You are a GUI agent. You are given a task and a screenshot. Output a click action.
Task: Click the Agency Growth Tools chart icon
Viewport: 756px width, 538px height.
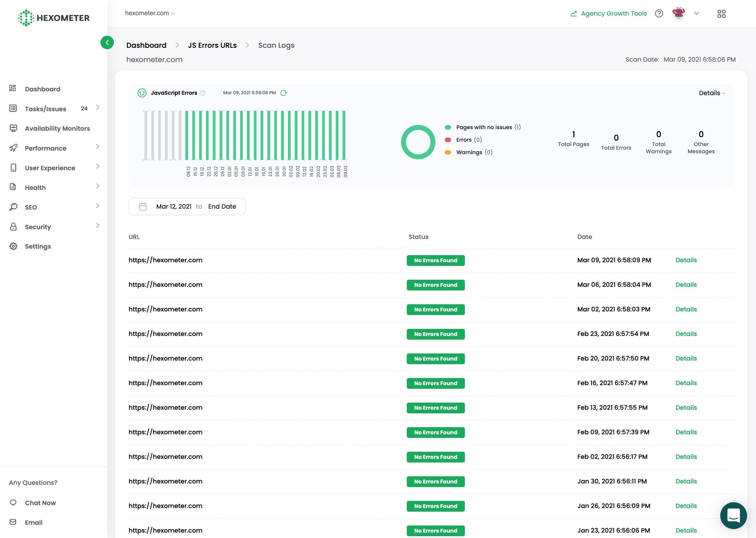coord(574,13)
